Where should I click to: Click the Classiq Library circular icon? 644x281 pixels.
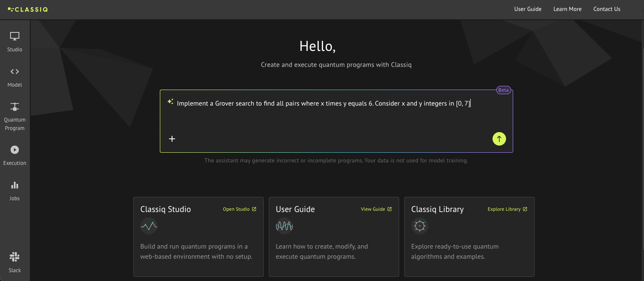[420, 226]
